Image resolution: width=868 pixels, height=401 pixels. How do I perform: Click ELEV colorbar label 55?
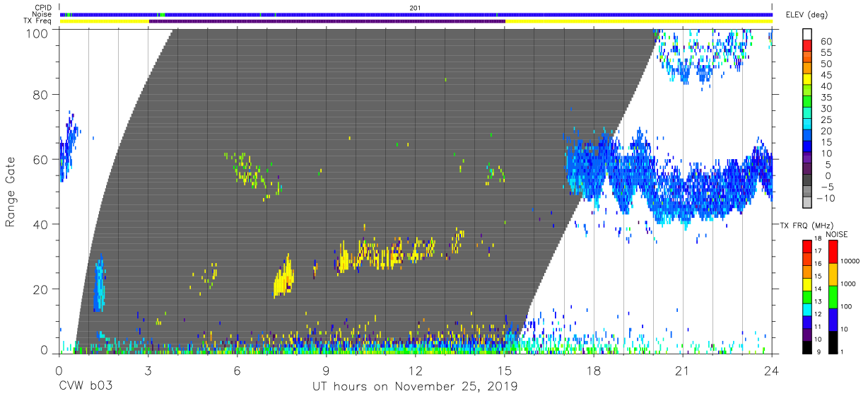click(x=826, y=53)
